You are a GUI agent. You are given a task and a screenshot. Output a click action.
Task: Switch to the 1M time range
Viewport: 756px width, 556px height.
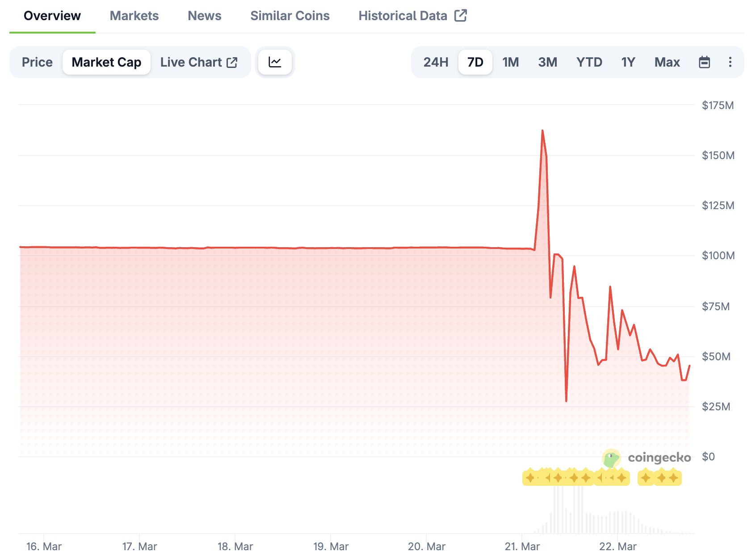[510, 62]
